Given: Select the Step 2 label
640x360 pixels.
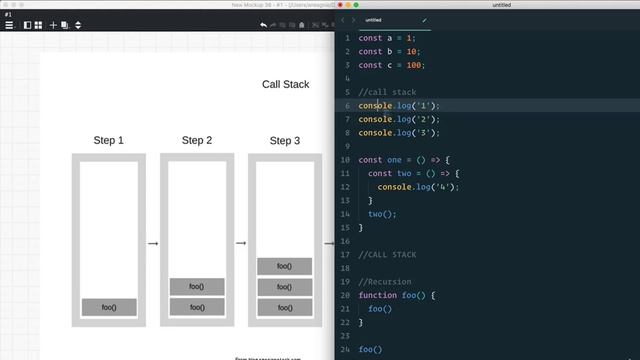Looking at the screenshot, I should (x=197, y=140).
